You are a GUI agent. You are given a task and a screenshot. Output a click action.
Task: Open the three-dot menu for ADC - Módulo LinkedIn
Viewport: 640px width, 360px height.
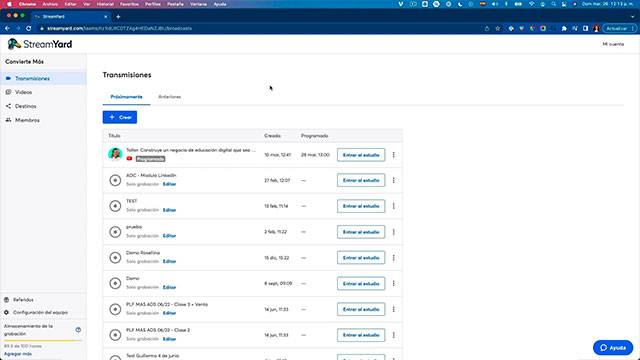(393, 180)
